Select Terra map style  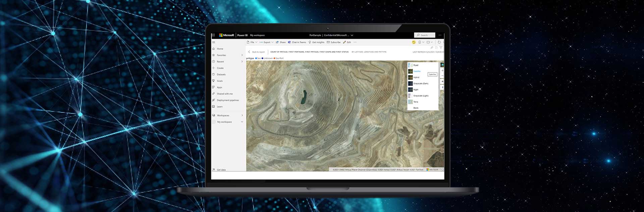coord(423,102)
